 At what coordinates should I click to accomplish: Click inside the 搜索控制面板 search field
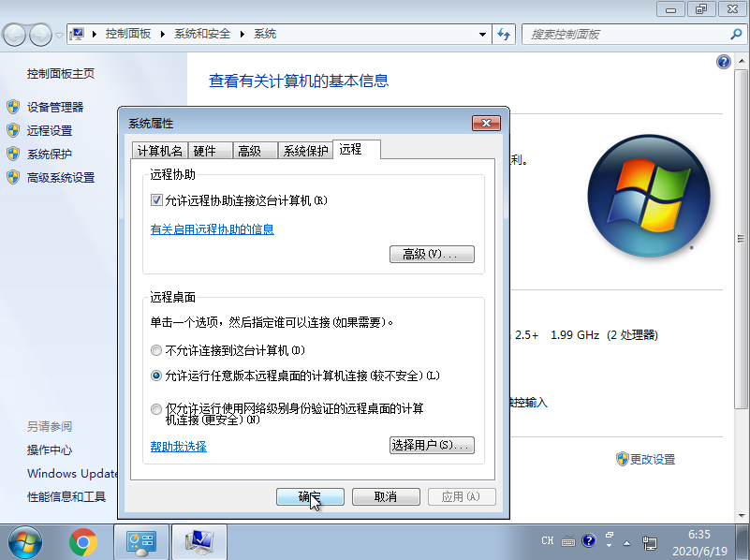(x=627, y=33)
